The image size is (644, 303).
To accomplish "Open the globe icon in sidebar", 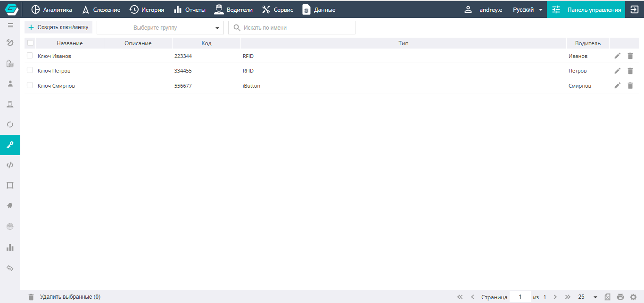I will click(x=10, y=227).
